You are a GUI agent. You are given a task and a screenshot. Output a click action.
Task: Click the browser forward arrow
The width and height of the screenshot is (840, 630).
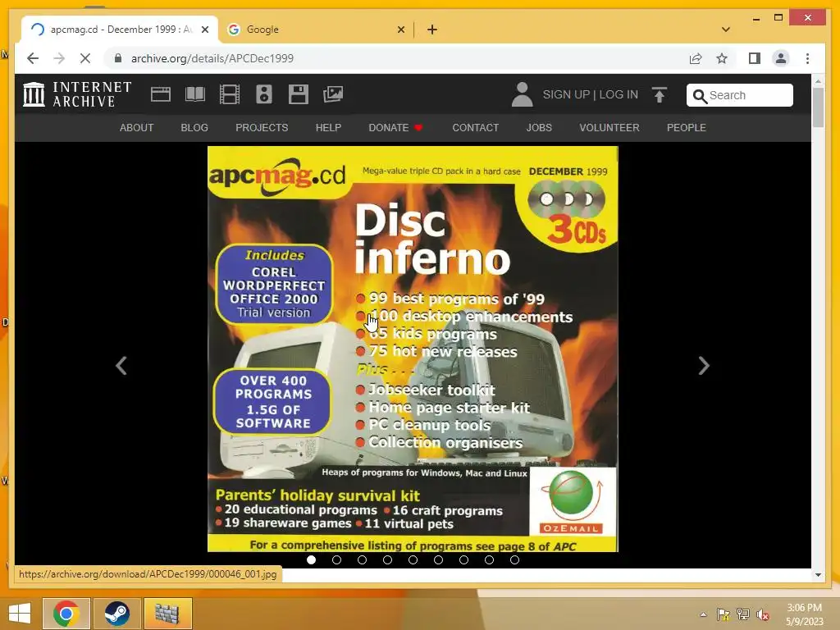pos(59,58)
